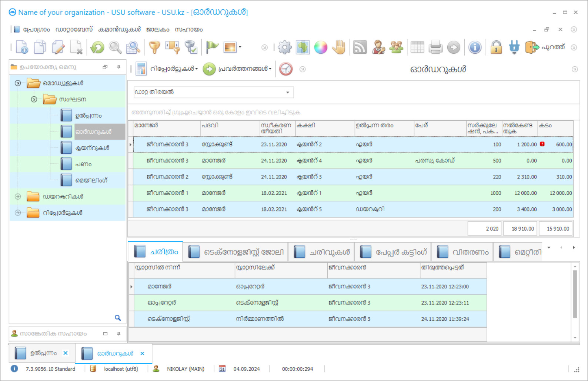Screen dimensions: 588x381
Task: Click the user with key icon
Action: tap(378, 47)
